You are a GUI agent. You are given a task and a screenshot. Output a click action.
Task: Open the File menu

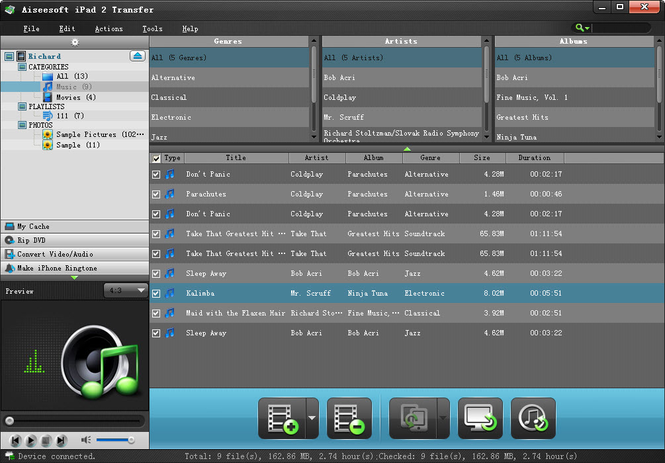click(31, 28)
